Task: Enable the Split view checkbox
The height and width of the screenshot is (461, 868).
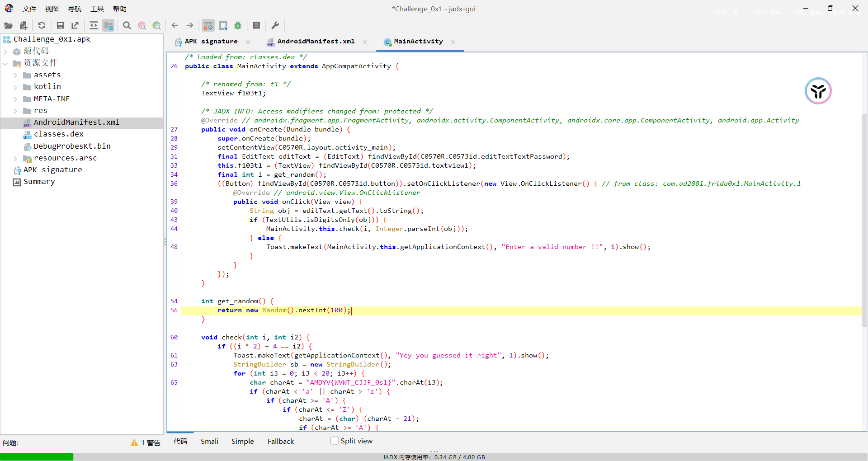Action: tap(335, 441)
